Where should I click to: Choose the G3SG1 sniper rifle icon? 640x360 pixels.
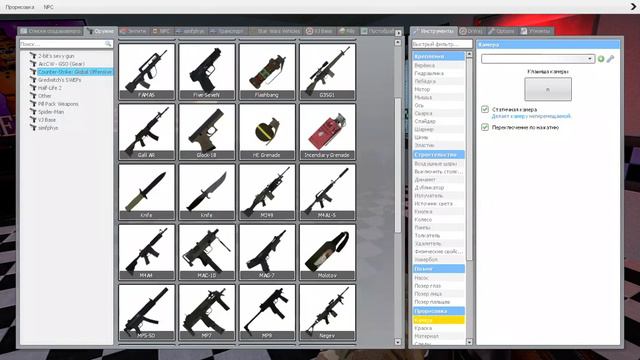pos(327,71)
